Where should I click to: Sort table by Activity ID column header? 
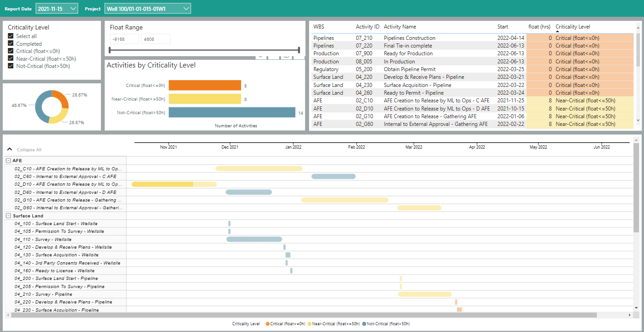click(x=367, y=27)
